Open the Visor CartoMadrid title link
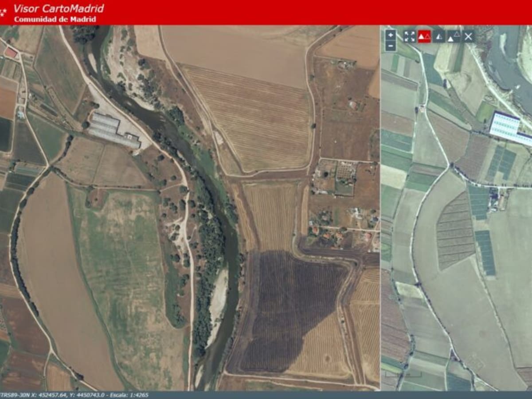The height and width of the screenshot is (399, 532). pos(59,8)
